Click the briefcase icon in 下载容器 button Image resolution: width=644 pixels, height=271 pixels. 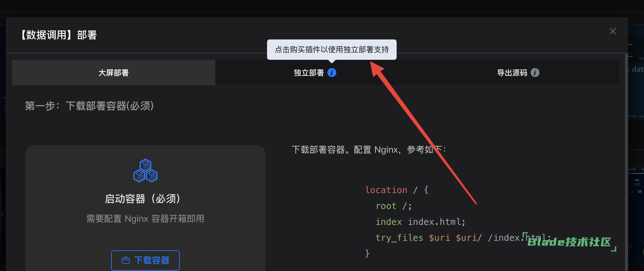[126, 261]
